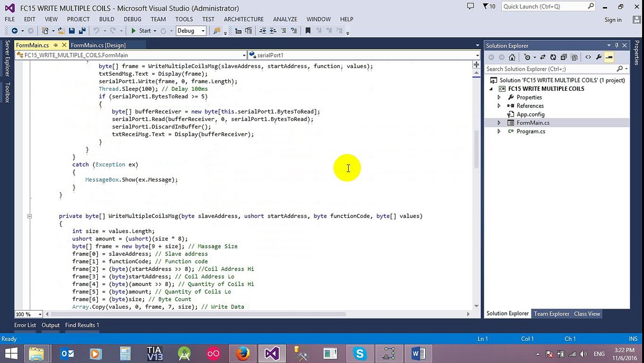Viewport: 644px width, 363px height.
Task: Uncomment the selected lines icon
Action: click(x=294, y=31)
